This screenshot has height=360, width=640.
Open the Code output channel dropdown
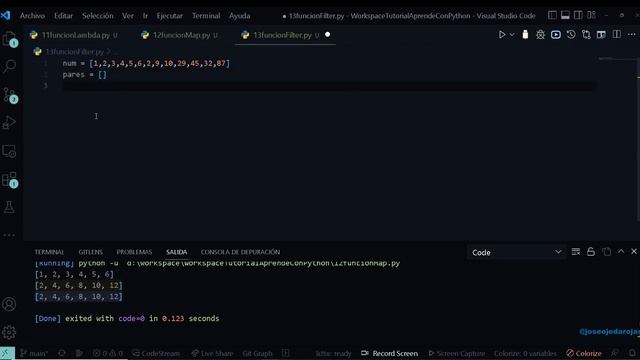tap(516, 252)
